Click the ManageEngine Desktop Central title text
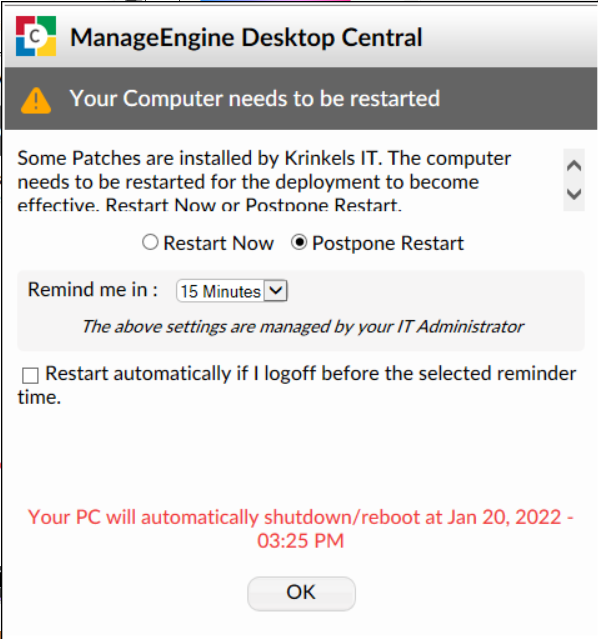This screenshot has width=598, height=639. coord(246,37)
